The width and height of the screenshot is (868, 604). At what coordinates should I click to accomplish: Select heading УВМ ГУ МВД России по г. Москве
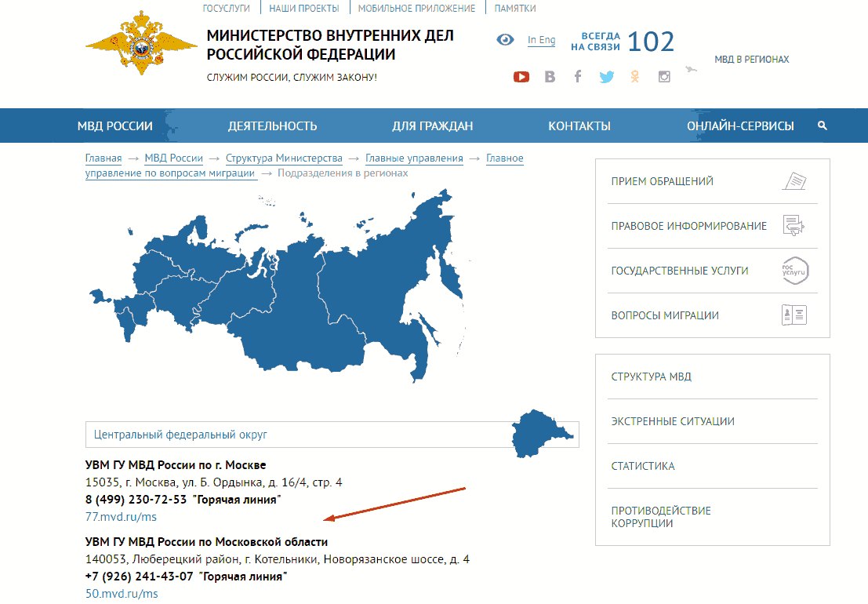coord(176,465)
